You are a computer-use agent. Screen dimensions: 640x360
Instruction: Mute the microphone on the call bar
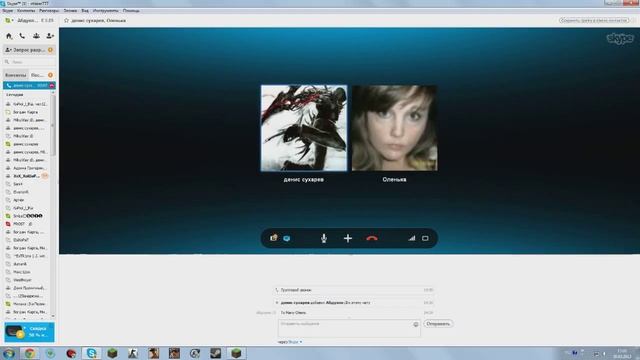pyautogui.click(x=324, y=238)
